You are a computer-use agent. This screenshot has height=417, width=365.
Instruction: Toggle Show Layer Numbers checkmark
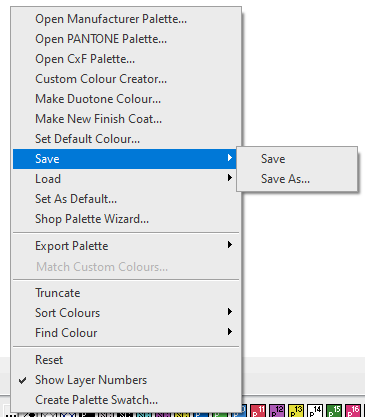[x=126, y=380]
